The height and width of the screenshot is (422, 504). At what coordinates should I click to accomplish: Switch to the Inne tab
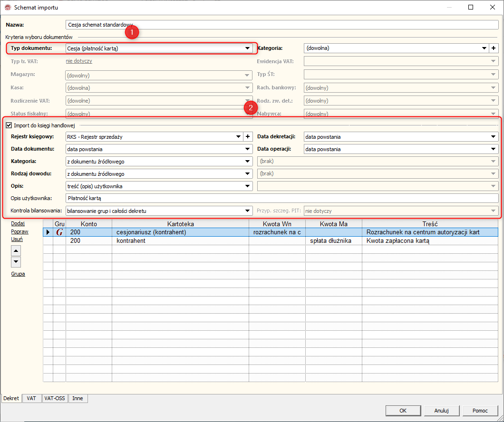tap(78, 398)
